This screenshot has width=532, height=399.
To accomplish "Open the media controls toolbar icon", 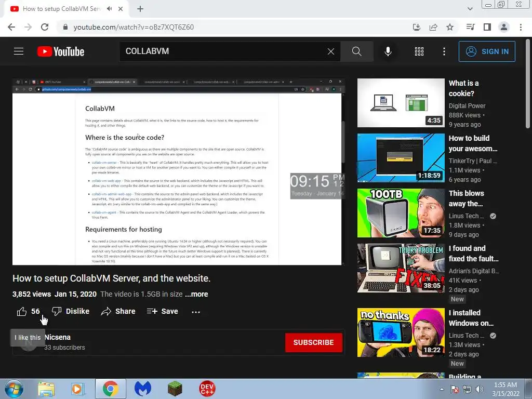I will click(x=470, y=27).
